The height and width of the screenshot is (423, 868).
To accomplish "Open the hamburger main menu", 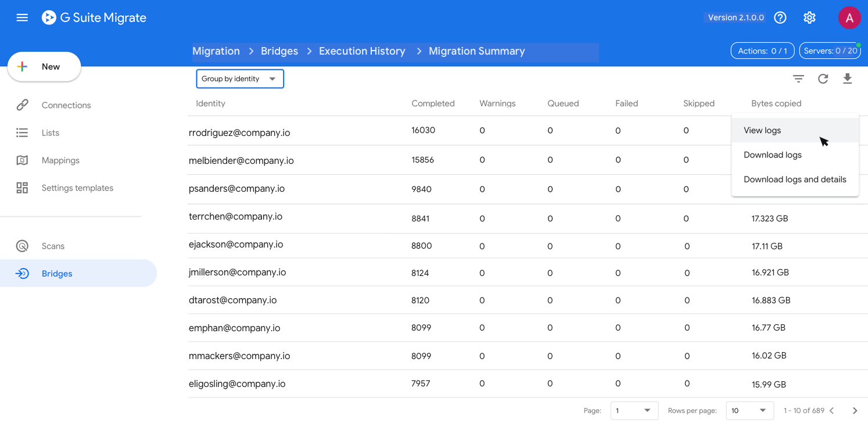I will pos(22,17).
